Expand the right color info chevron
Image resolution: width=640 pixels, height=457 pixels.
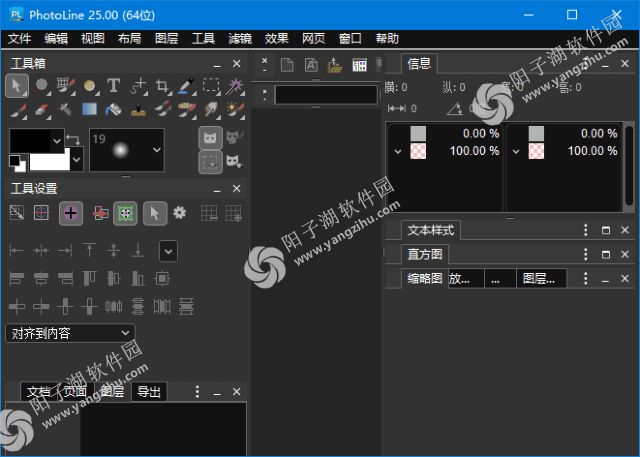(x=516, y=152)
